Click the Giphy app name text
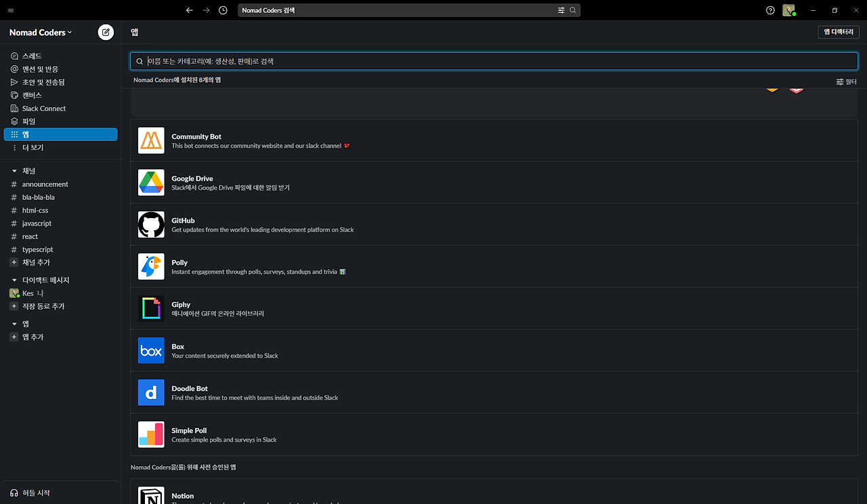The height and width of the screenshot is (504, 867). [x=181, y=305]
